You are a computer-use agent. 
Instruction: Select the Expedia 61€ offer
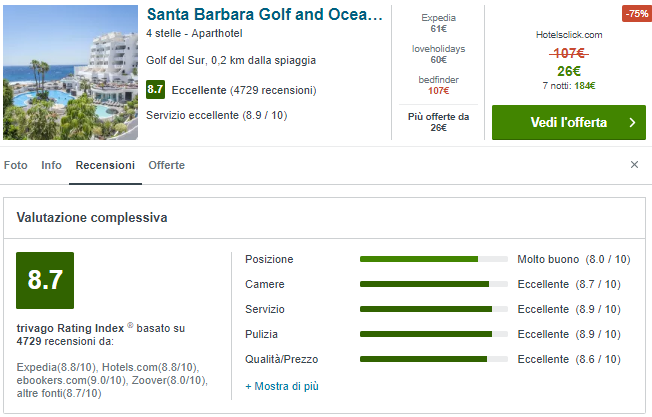point(438,24)
